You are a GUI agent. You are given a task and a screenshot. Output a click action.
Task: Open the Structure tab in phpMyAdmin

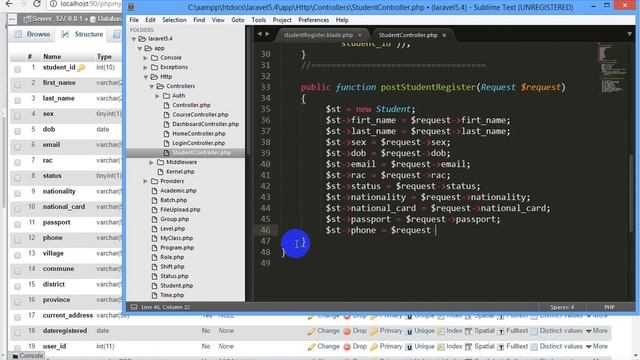tap(82, 34)
